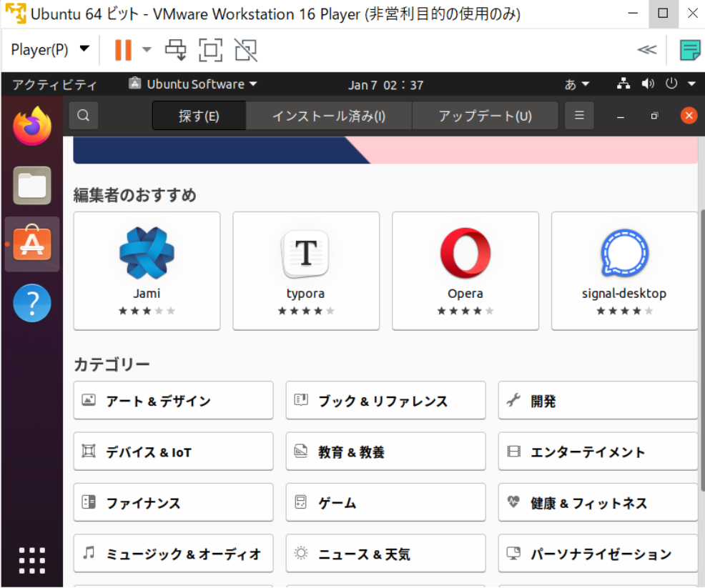This screenshot has height=588, width=705.
Task: Enter VMware full screen mode icon
Action: [210, 50]
